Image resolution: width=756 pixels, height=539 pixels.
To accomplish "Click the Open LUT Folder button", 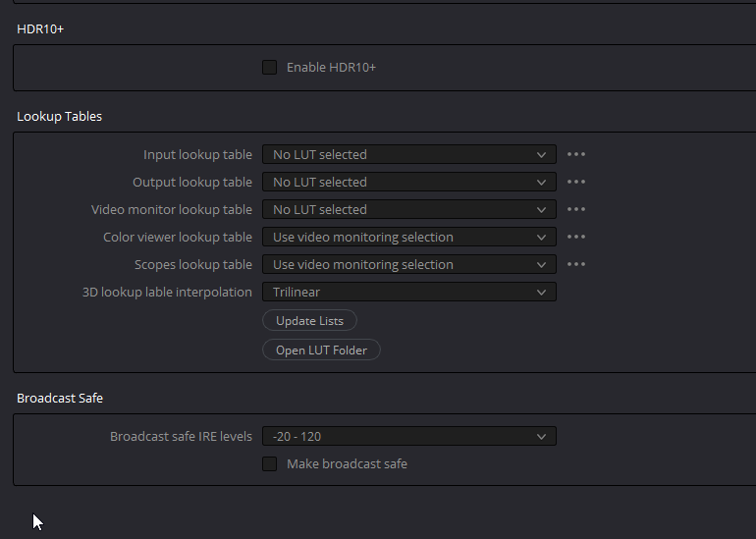I will [321, 350].
